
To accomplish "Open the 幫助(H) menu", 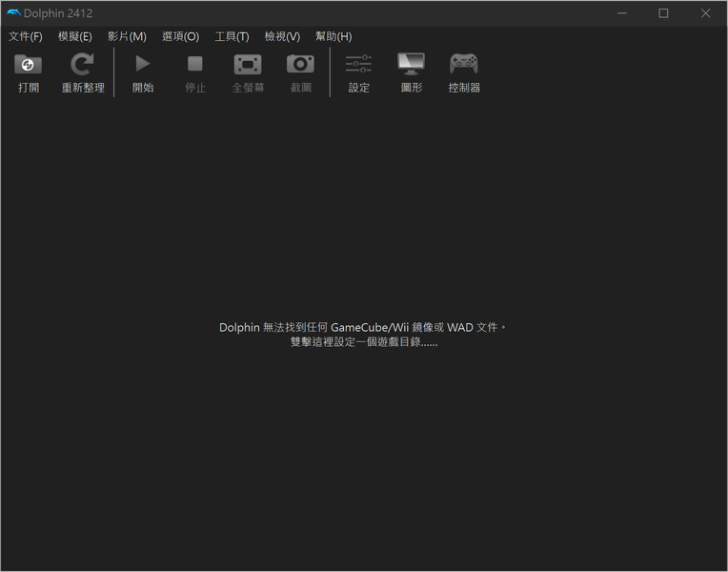I will click(334, 36).
